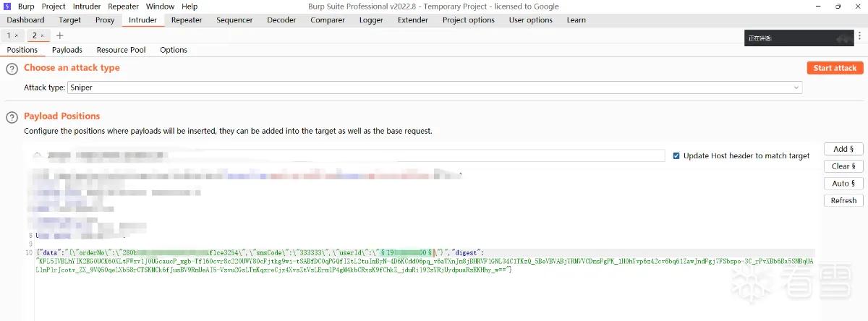Toggle Update Host header to match target
This screenshot has width=868, height=321.
point(676,155)
